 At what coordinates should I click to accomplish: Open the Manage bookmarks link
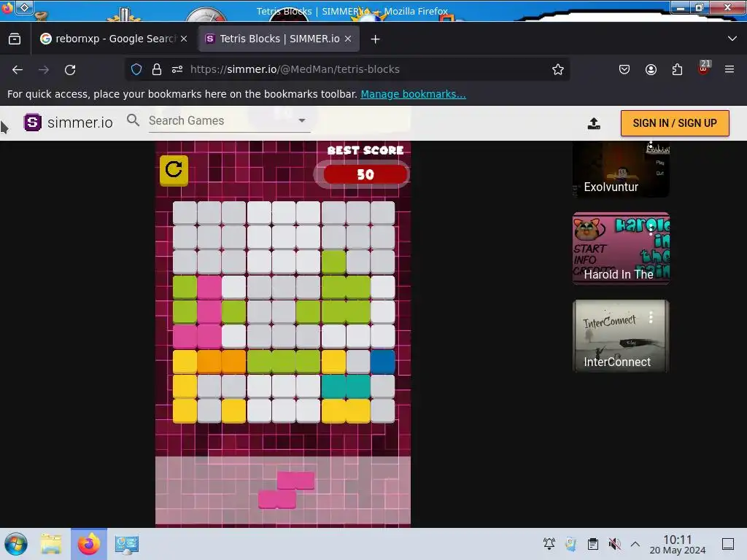(413, 94)
